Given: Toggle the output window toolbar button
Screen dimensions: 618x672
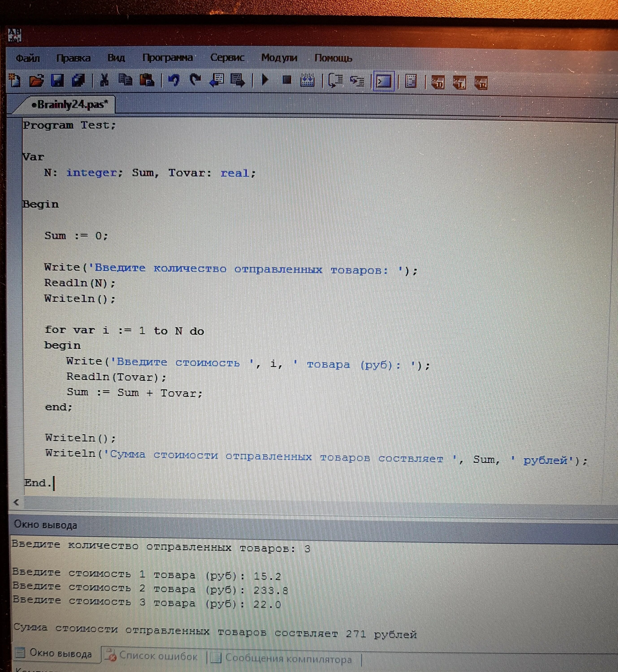Looking at the screenshot, I should pos(384,81).
